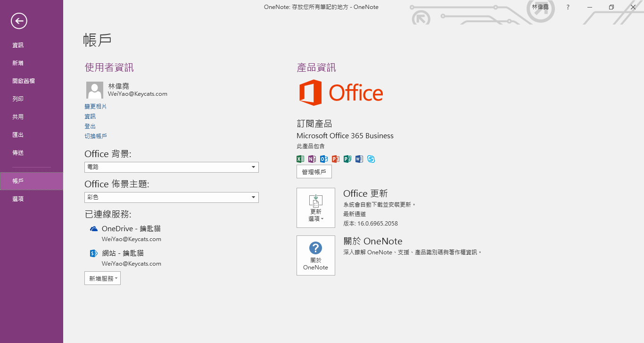Select 列印 in the sidebar
Viewport: 644px width, 343px height.
(x=32, y=99)
